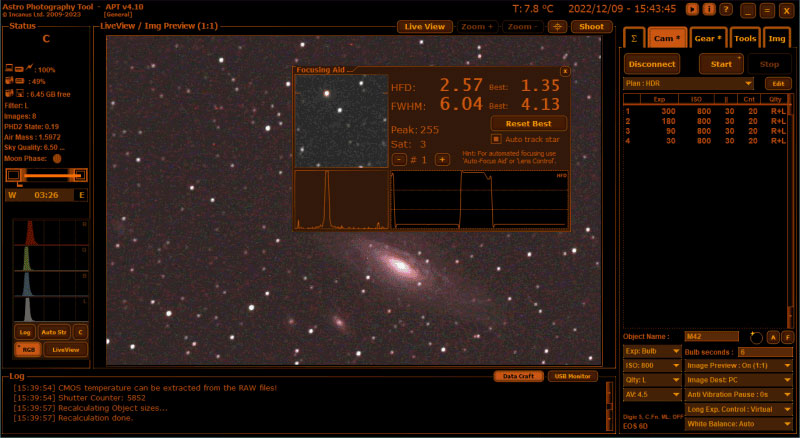This screenshot has width=800, height=438.
Task: Click the plan list vertical scrollbar
Action: click(790, 210)
